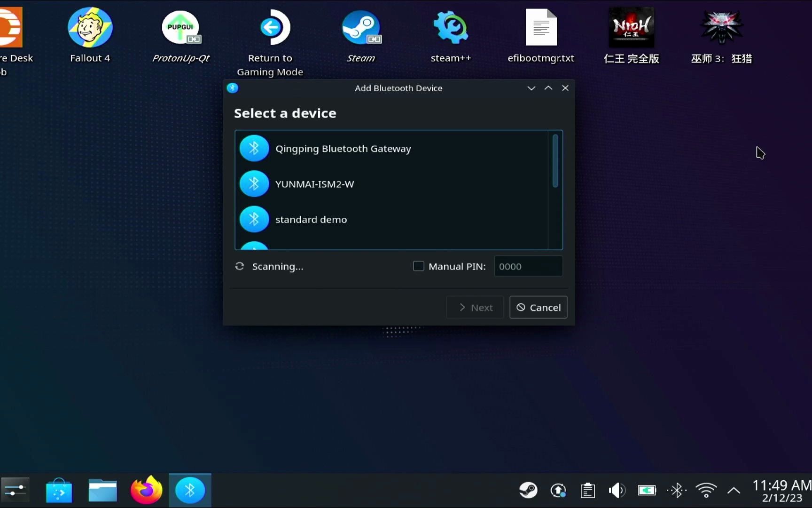Open the Fallout 4 desktop shortcut
Image resolution: width=812 pixels, height=508 pixels.
90,35
